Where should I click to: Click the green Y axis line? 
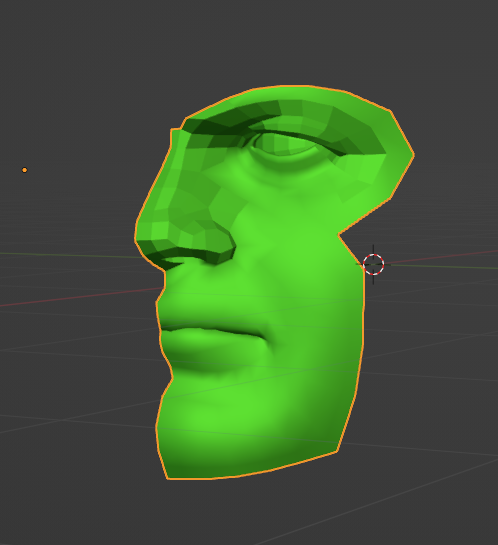click(x=70, y=255)
